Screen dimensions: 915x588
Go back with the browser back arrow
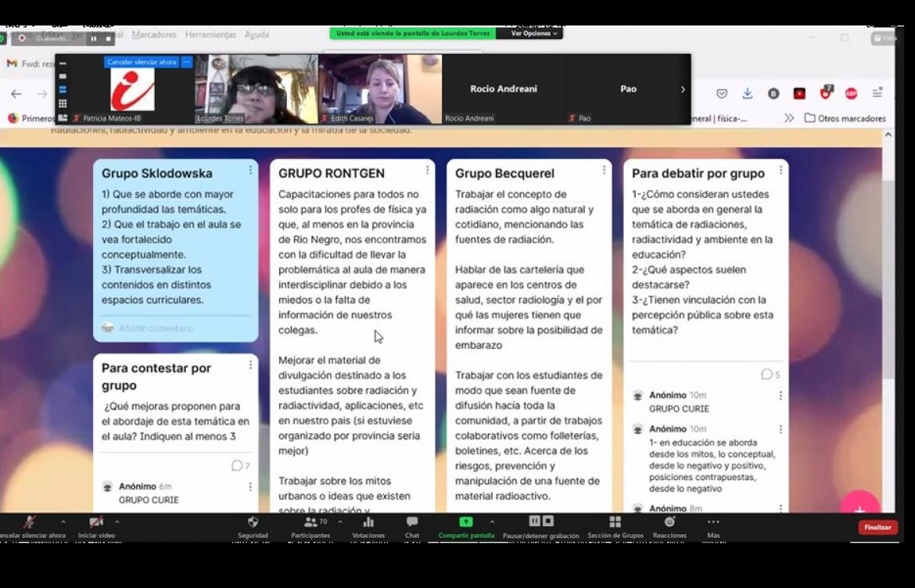pyautogui.click(x=16, y=93)
